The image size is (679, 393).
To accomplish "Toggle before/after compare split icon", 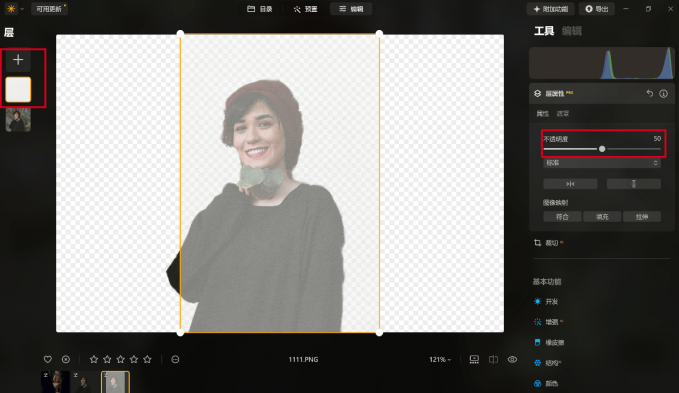I will tap(493, 359).
